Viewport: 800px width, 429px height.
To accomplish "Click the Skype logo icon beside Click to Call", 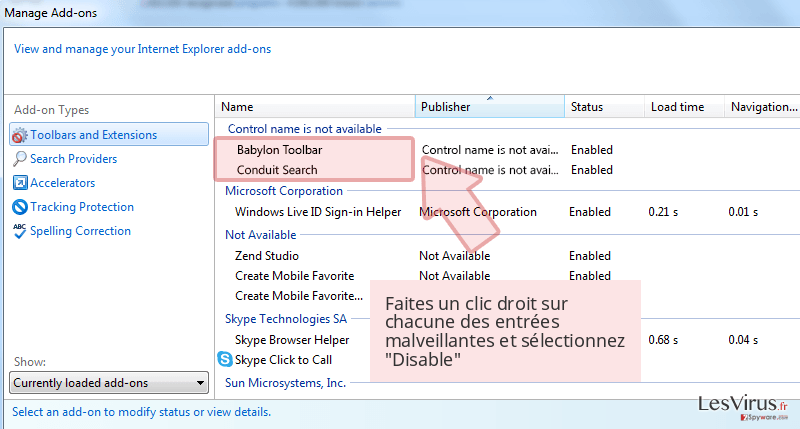I will pyautogui.click(x=225, y=359).
